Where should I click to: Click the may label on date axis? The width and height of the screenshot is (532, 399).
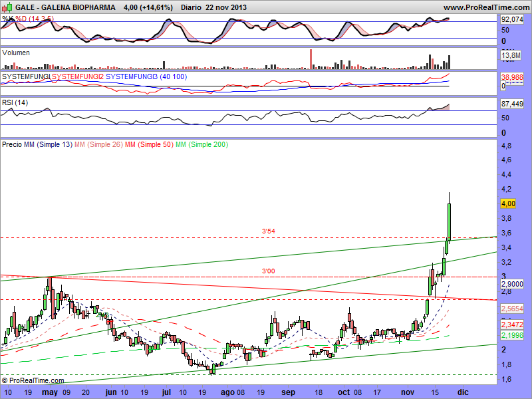tap(50, 392)
